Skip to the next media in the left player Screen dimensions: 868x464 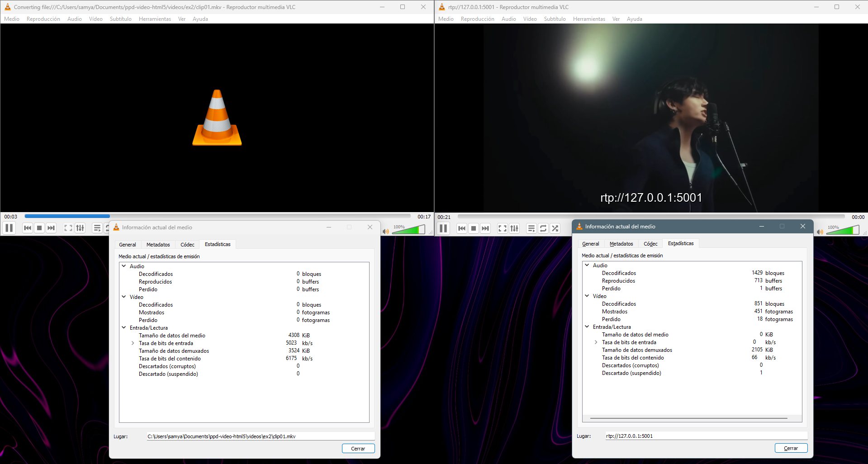[51, 228]
